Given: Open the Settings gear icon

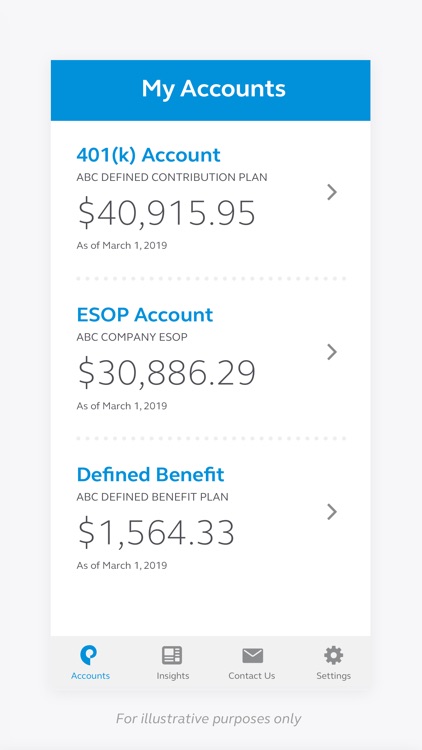Looking at the screenshot, I should click(333, 655).
